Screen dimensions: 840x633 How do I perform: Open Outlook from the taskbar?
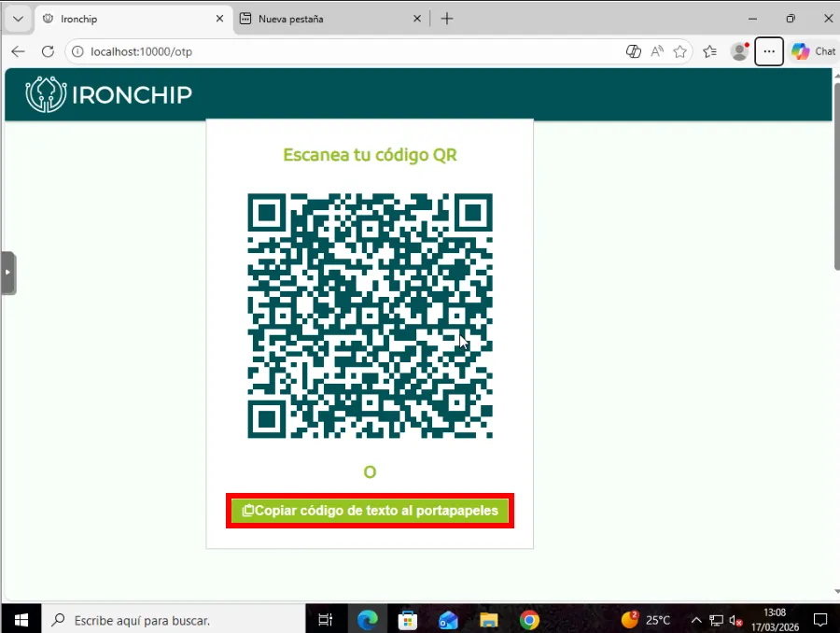448,620
